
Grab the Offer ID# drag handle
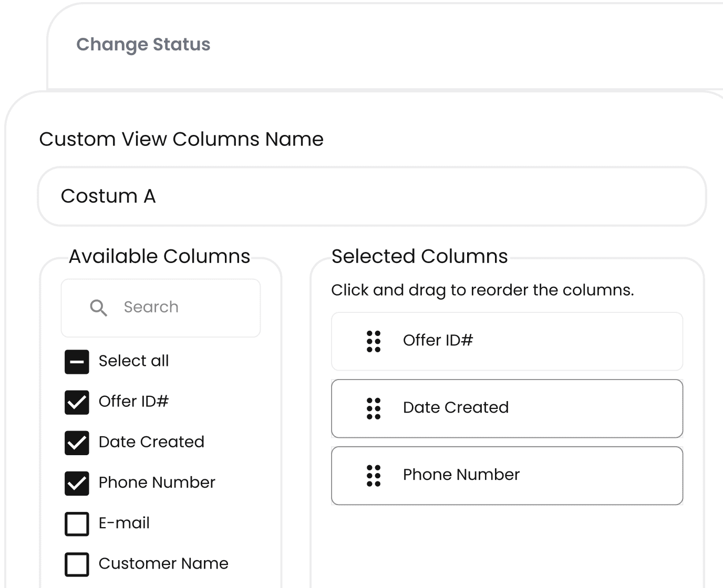(x=374, y=341)
